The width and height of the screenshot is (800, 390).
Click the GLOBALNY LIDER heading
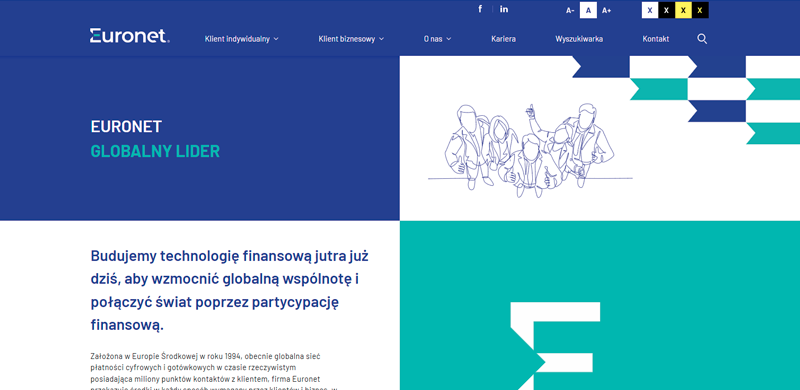pyautogui.click(x=155, y=152)
